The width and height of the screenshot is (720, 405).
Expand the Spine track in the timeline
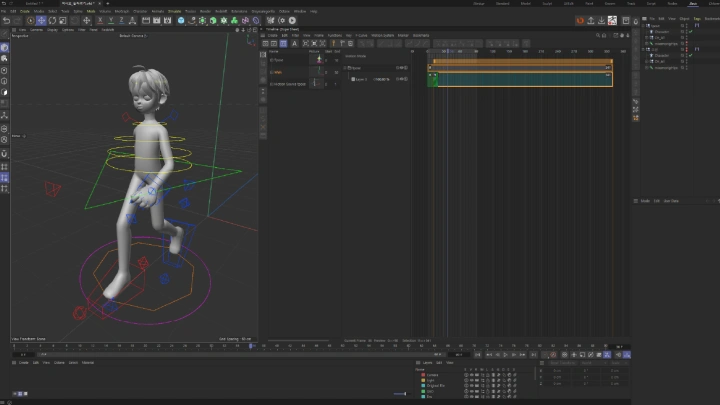point(345,68)
